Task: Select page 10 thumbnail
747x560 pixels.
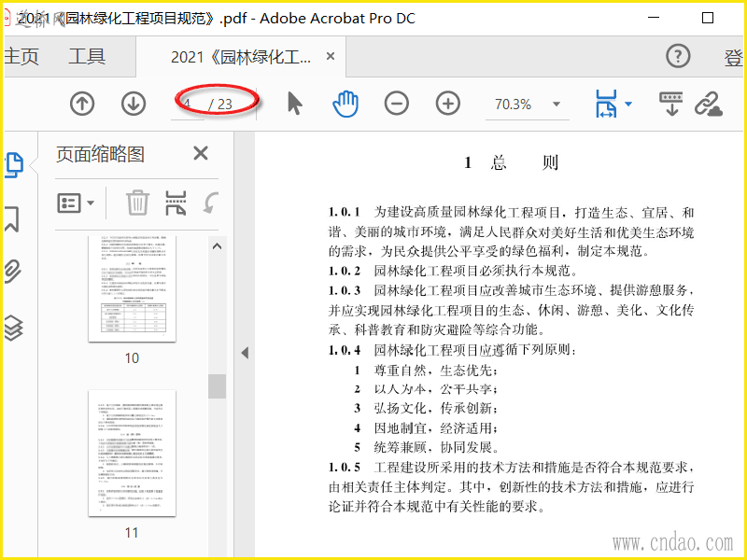Action: (132, 288)
